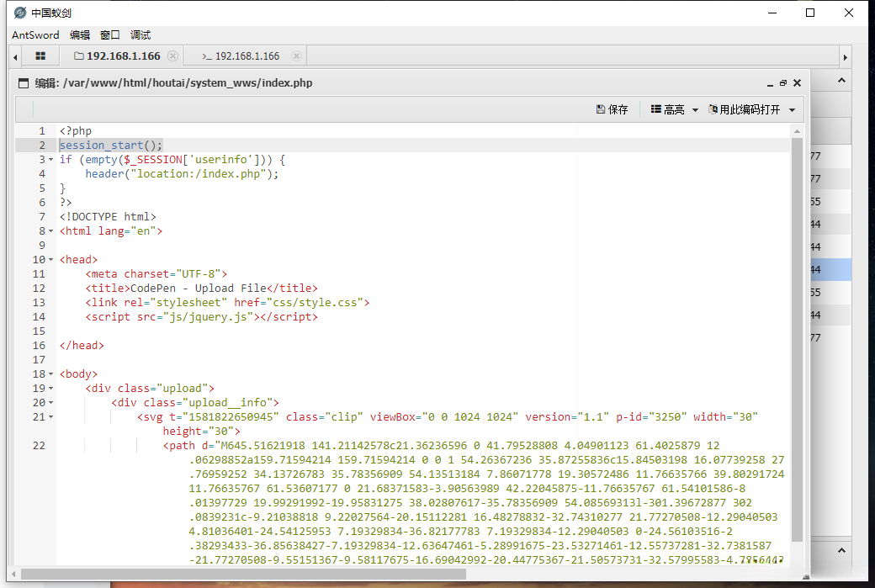Click line number 12 in the gutter
Screen dimensions: 875x588
coord(39,288)
